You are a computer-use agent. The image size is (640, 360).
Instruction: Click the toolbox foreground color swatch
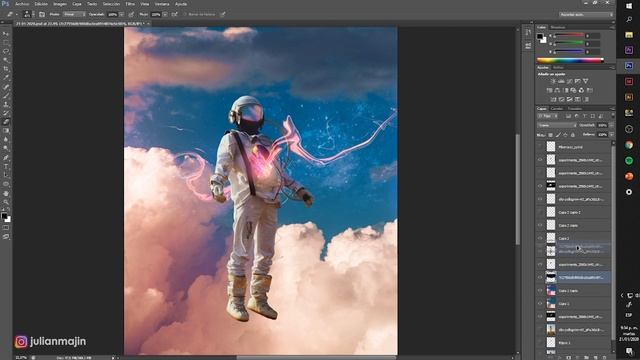coord(4,216)
